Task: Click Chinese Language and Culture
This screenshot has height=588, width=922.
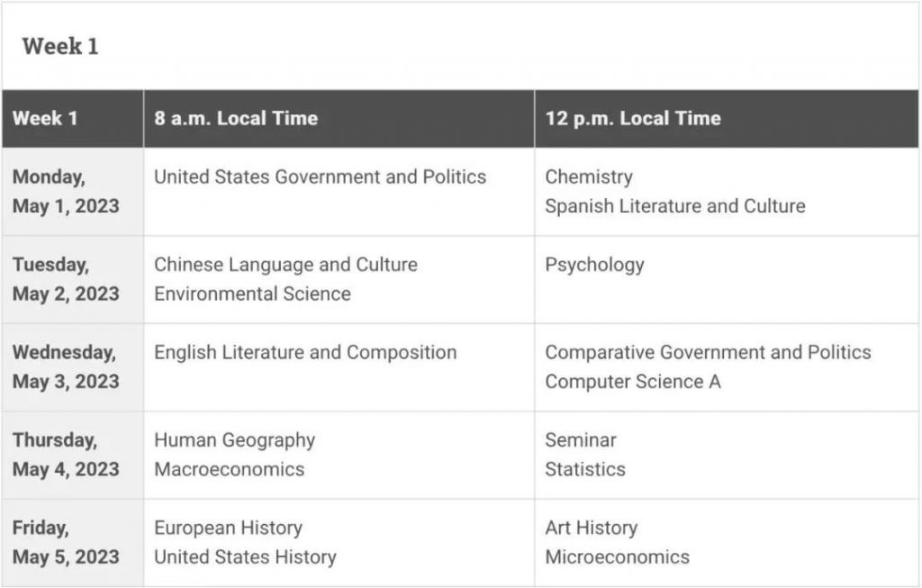Action: 285,265
